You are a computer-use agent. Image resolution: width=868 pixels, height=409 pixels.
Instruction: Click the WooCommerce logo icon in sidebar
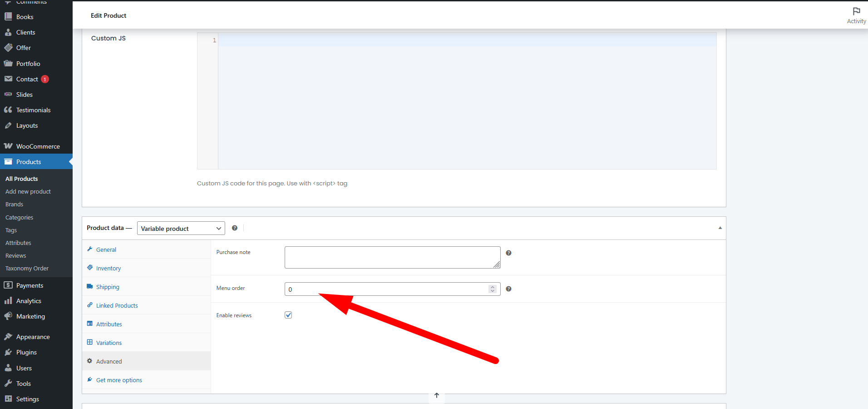click(x=8, y=146)
